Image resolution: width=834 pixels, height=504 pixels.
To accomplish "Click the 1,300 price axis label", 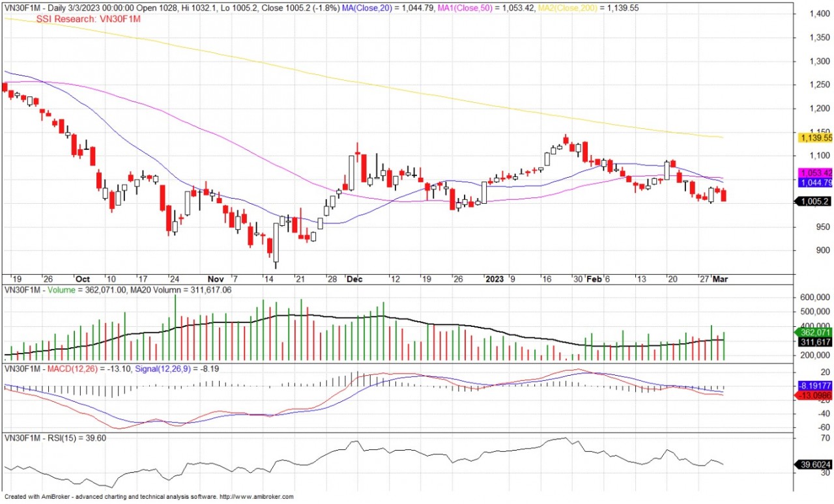I will pyautogui.click(x=818, y=61).
